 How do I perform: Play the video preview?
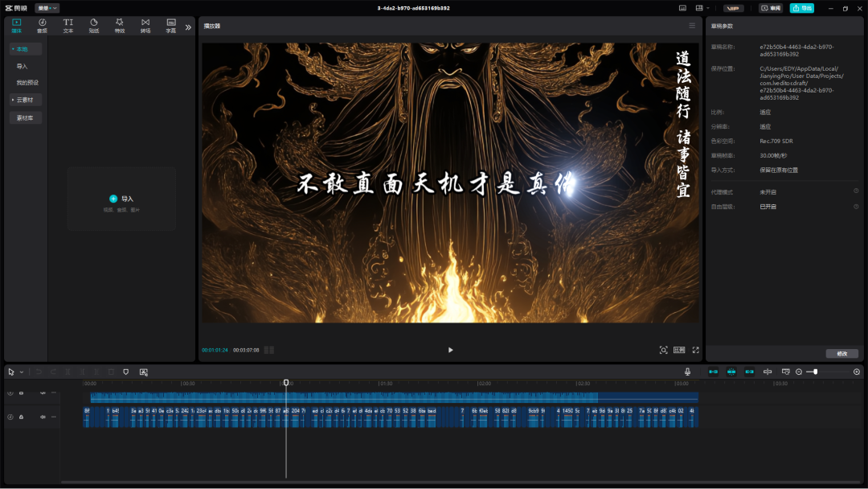pos(451,350)
